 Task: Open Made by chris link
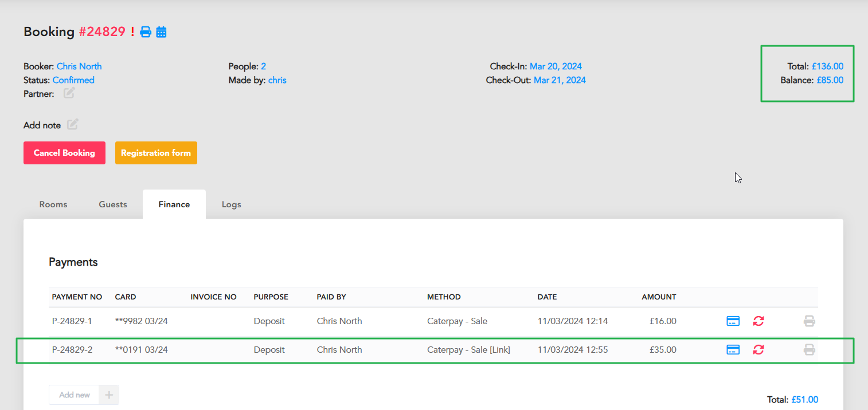click(x=277, y=80)
